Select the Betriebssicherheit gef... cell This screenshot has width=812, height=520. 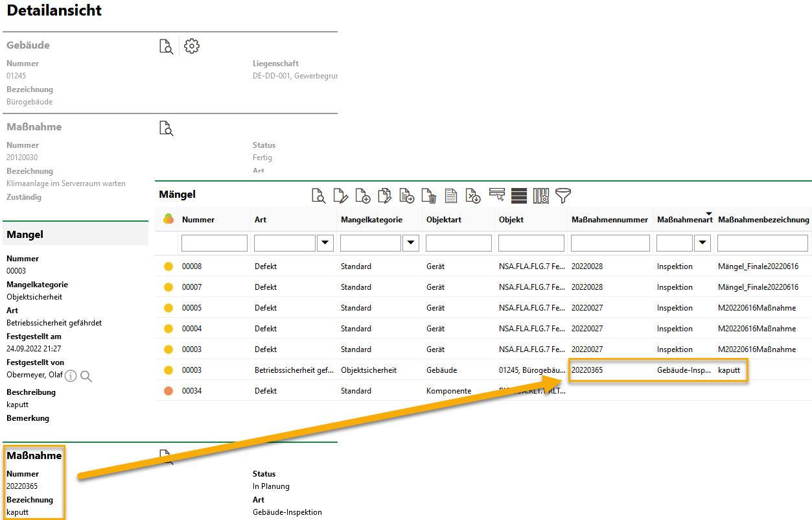tap(294, 370)
